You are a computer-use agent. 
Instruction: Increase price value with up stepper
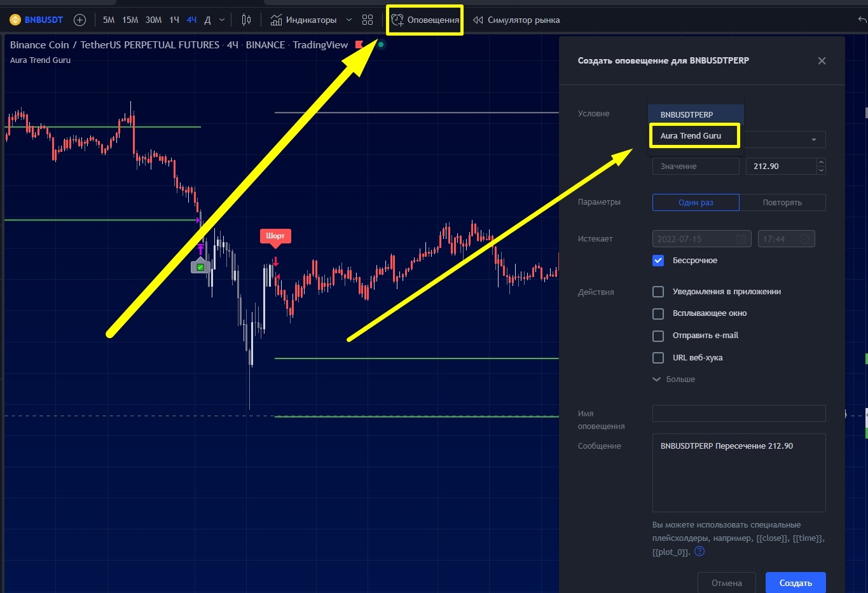tap(821, 162)
